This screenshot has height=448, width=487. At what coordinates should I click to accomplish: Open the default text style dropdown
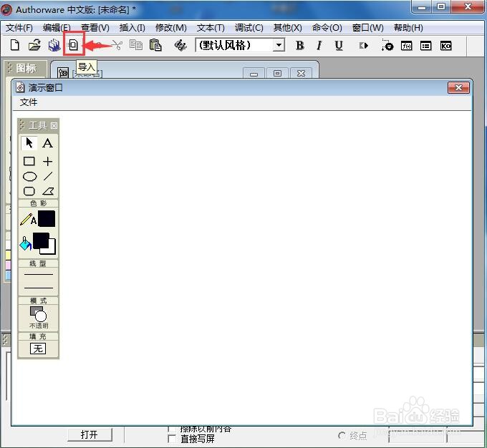pyautogui.click(x=279, y=45)
